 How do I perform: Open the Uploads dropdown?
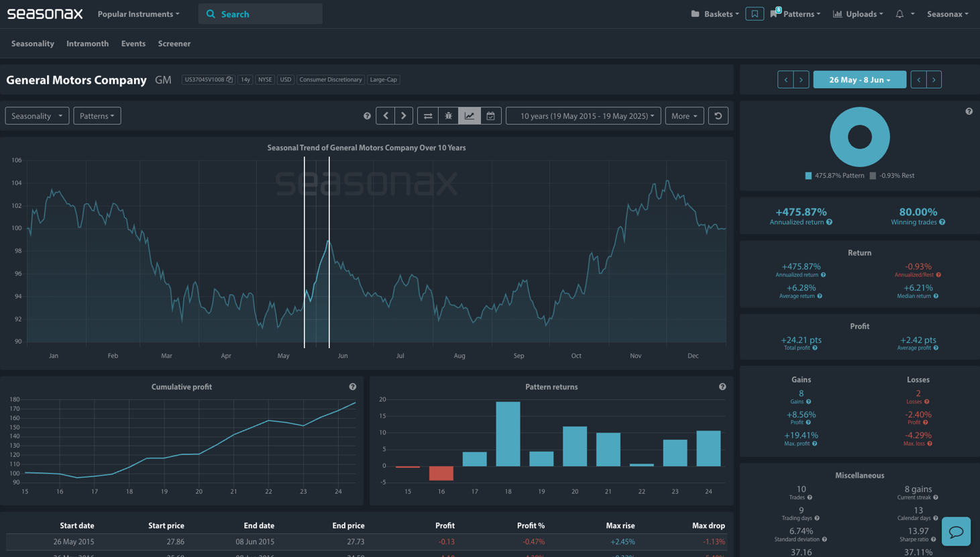pyautogui.click(x=858, y=14)
